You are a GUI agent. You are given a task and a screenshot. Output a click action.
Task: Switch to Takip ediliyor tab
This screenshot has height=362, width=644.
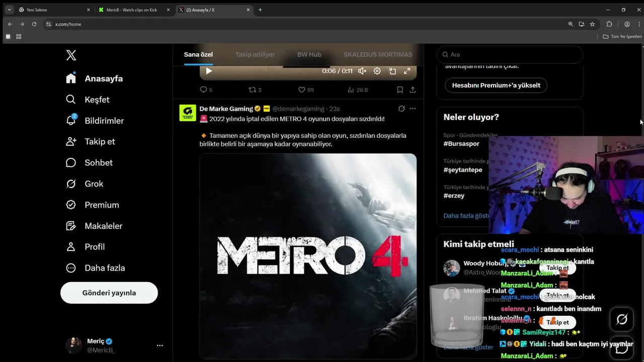point(255,54)
